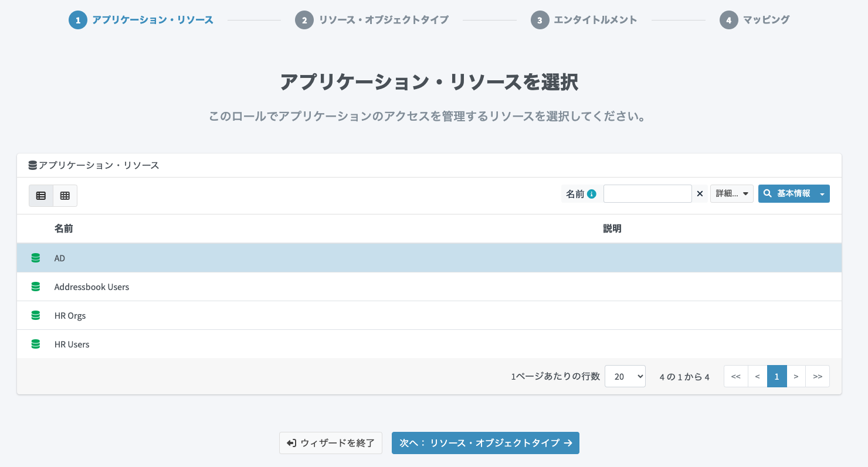Switch to table list view
Screen dimensions: 868x467
pos(41,196)
